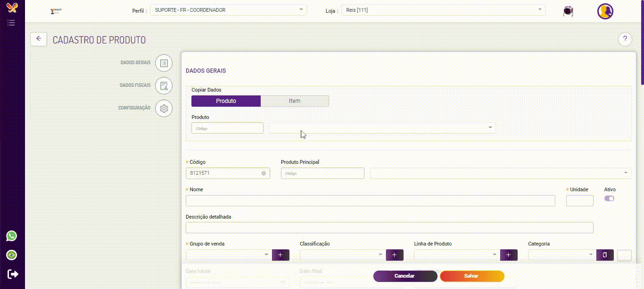This screenshot has height=289, width=644.
Task: Open the Dados Gerais section icon
Action: (164, 63)
